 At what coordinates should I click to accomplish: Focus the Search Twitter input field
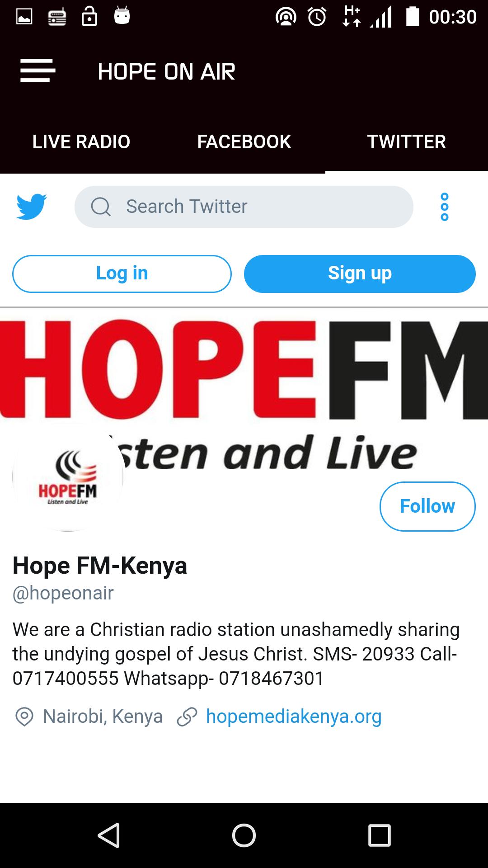click(x=244, y=207)
